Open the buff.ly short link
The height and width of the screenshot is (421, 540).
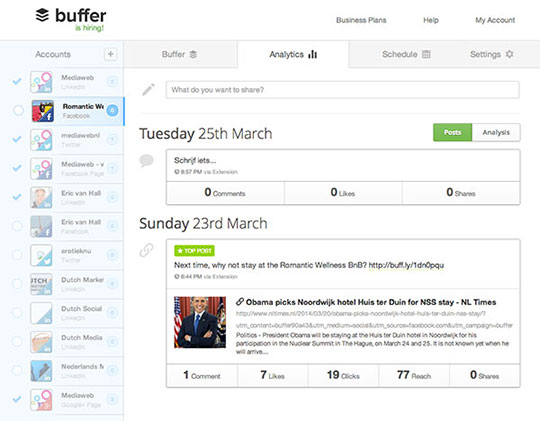406,265
